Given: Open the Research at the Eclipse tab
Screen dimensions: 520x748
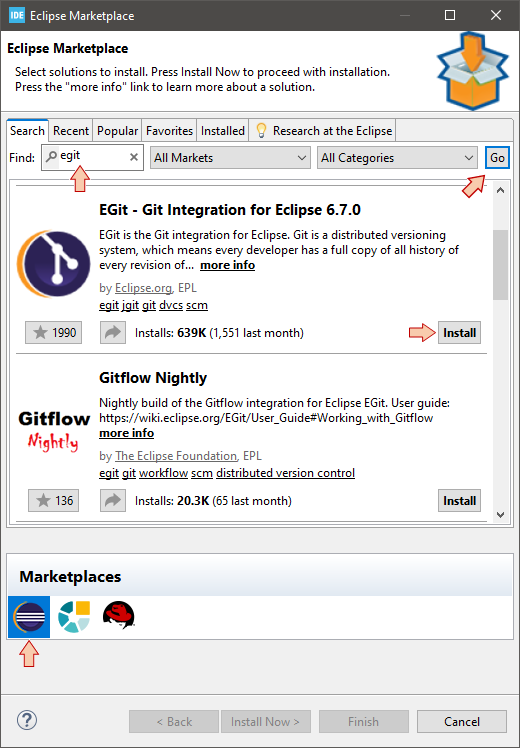Looking at the screenshot, I should (323, 131).
